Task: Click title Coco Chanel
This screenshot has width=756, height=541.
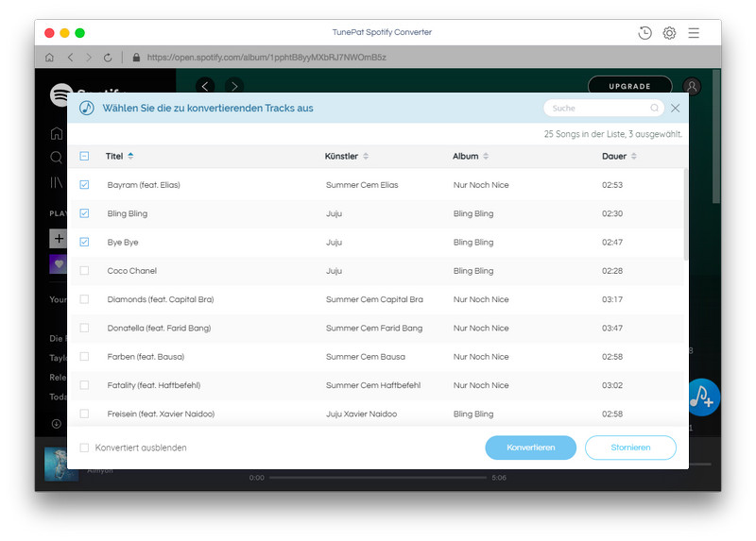Action: point(132,271)
